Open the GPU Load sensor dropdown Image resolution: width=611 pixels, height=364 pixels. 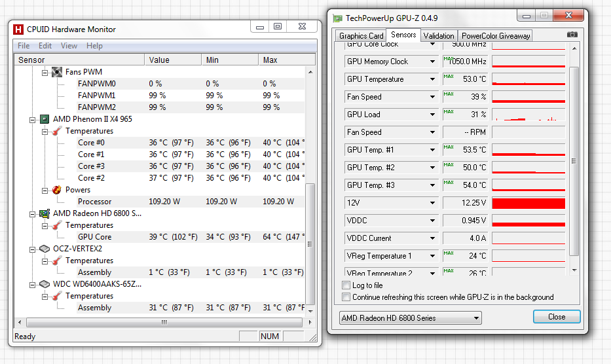coord(432,115)
